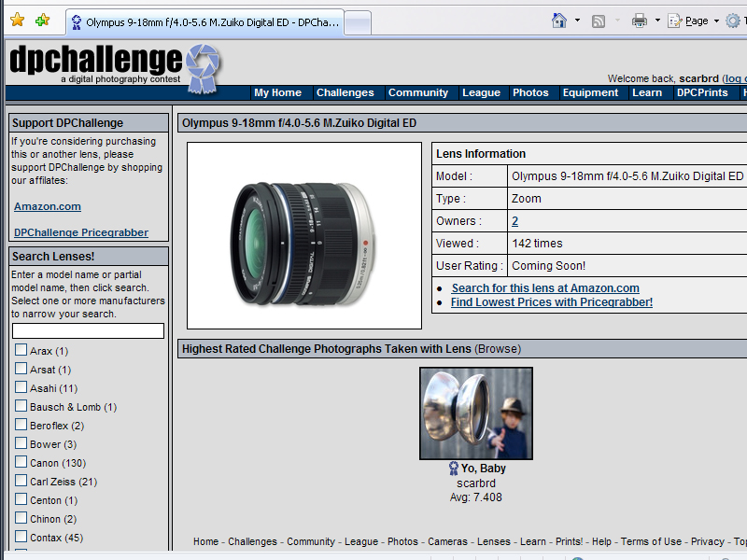Select the Olympus 9-18mm browser tab
747x560 pixels.
coord(204,21)
